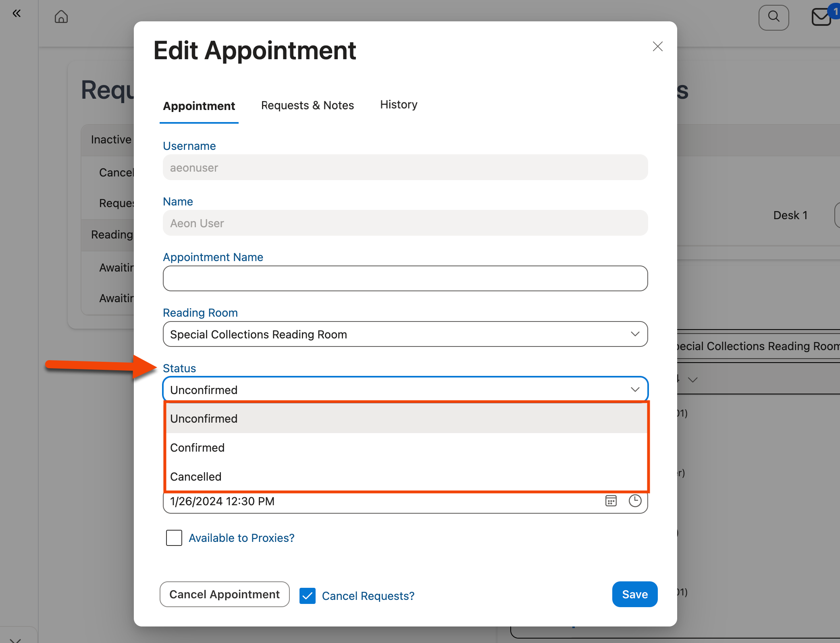The image size is (840, 643).
Task: Uncheck Cancel Requests option
Action: [308, 596]
